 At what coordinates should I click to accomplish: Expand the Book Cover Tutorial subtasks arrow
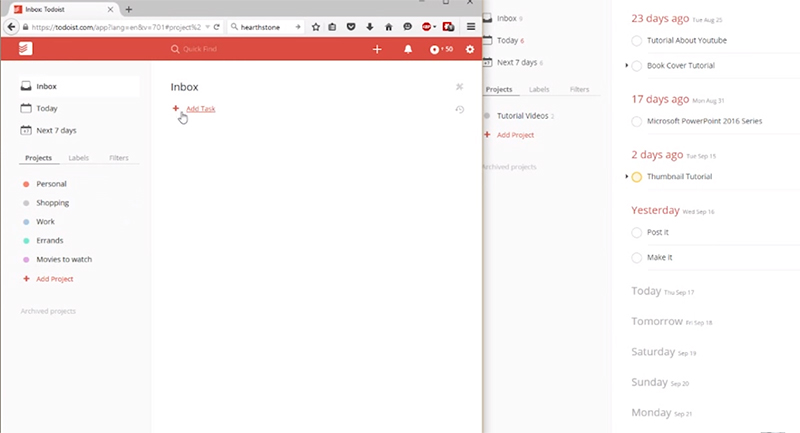pyautogui.click(x=627, y=66)
